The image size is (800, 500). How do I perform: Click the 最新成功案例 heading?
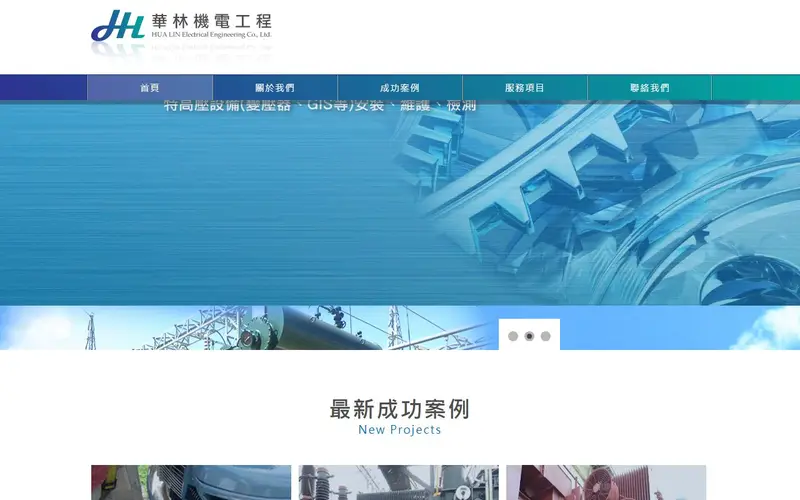(x=399, y=409)
